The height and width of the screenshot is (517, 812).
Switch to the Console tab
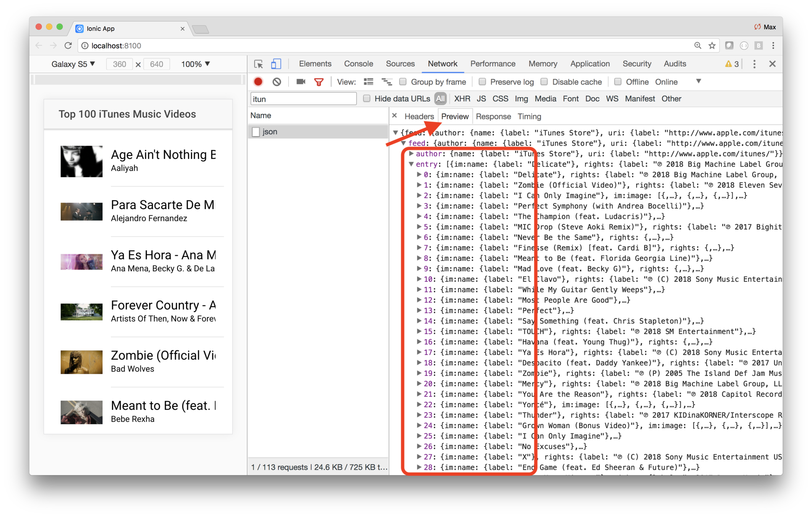(x=358, y=64)
